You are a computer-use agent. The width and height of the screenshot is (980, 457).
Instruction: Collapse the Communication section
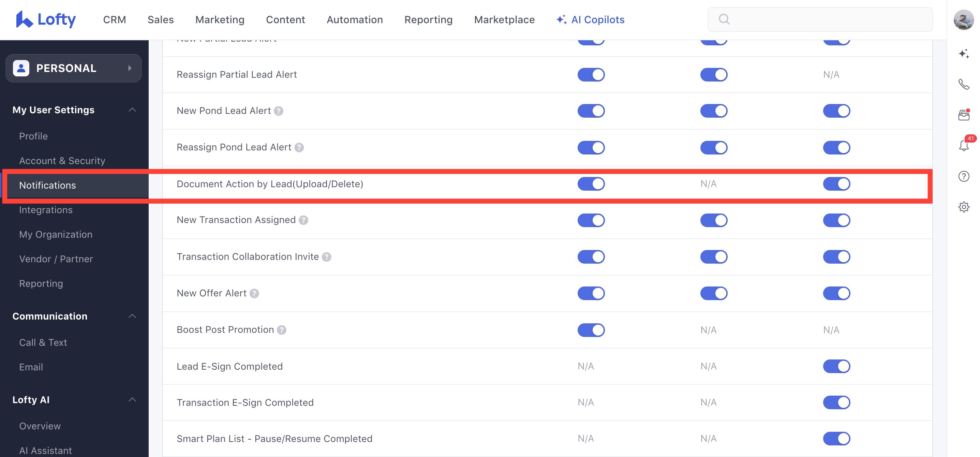132,316
